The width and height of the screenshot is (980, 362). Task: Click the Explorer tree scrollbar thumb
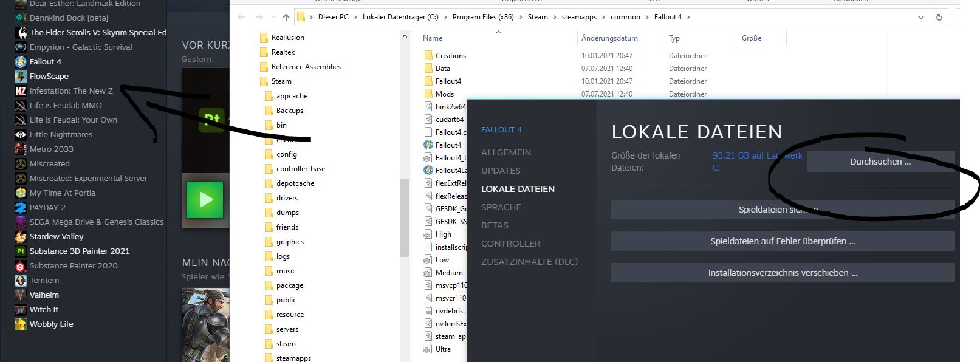(x=405, y=218)
